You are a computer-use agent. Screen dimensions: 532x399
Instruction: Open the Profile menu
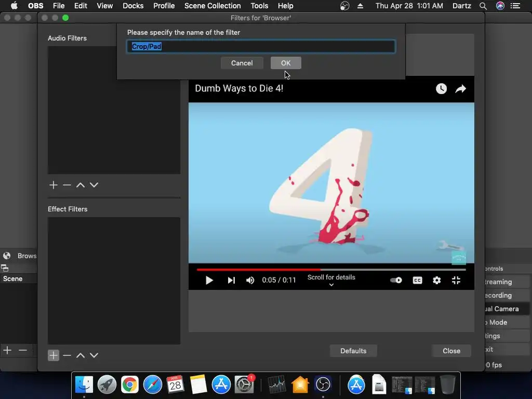pos(164,6)
